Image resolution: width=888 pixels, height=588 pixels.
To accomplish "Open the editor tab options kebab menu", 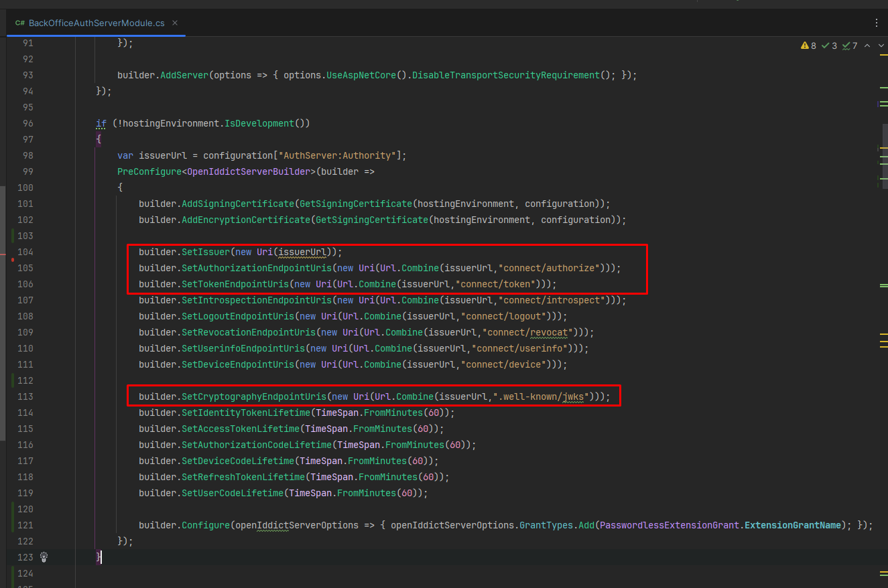I will point(876,23).
